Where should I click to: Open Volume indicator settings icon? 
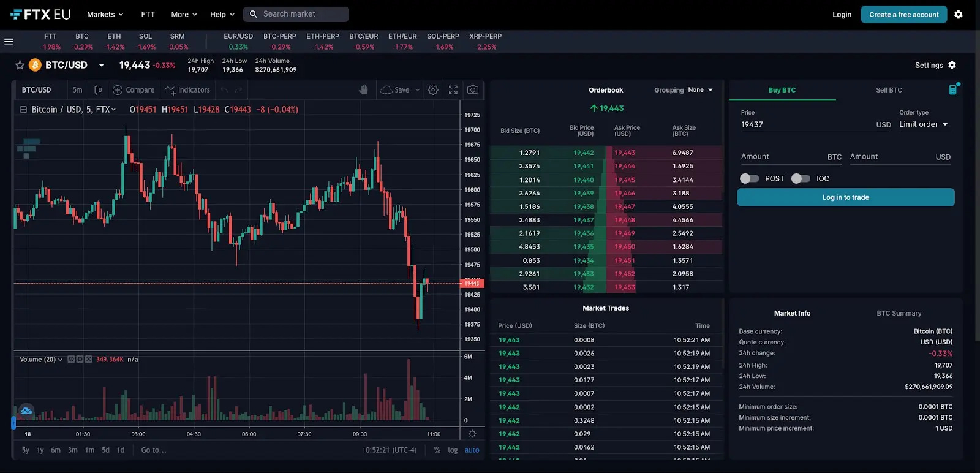click(80, 359)
